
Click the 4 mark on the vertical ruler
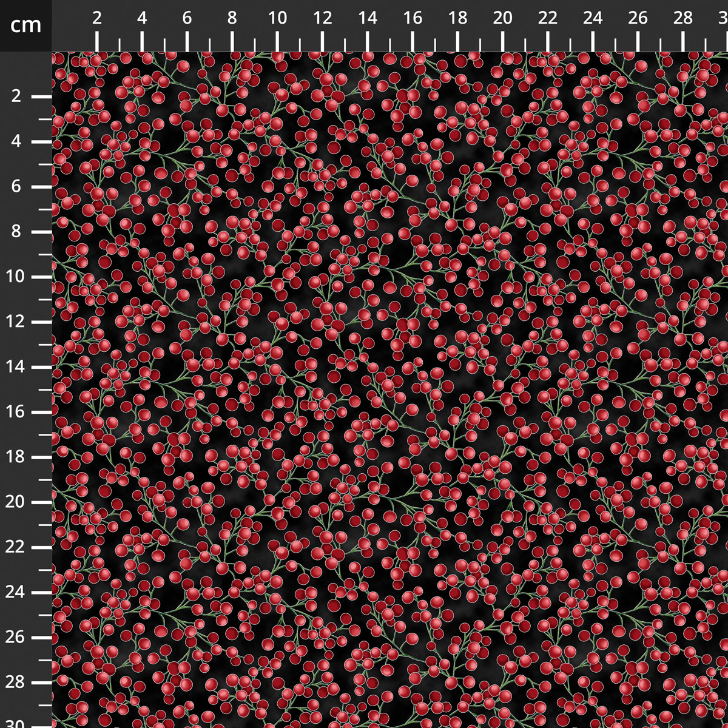point(16,141)
